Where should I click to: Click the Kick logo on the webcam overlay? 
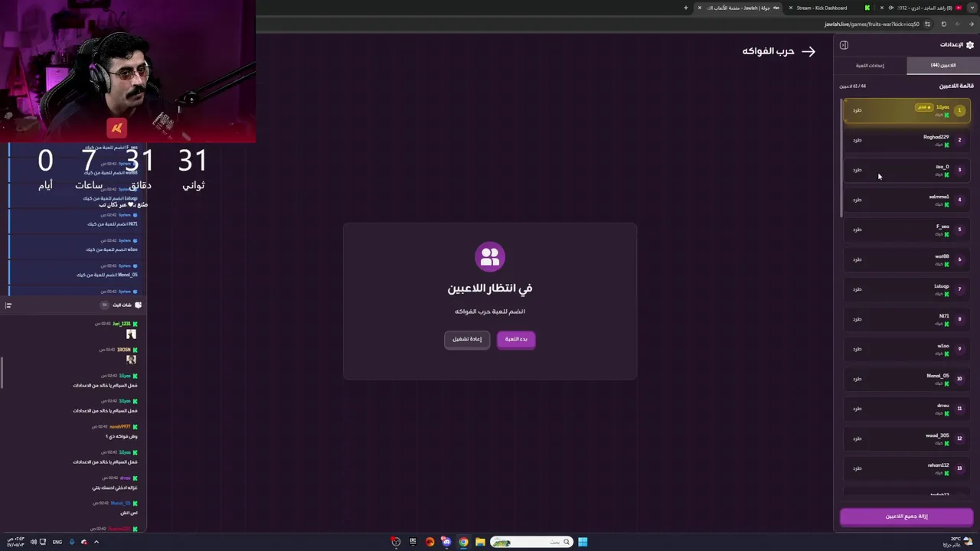[116, 128]
